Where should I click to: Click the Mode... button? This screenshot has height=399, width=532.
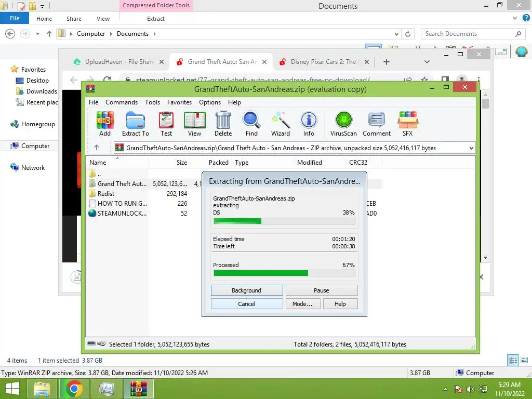[x=302, y=304]
